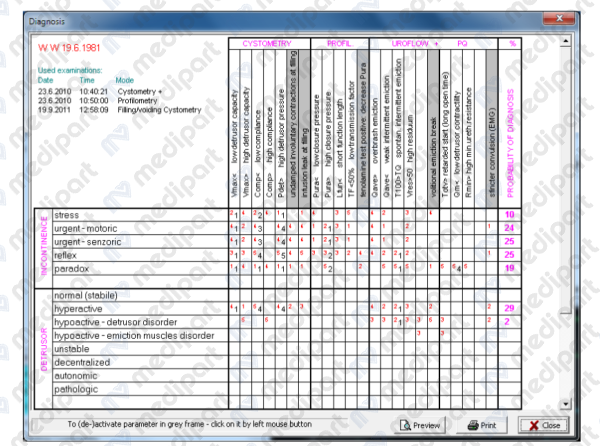Select the 'high detrusor pressure' column header
This screenshot has width=600, height=446.
coord(281,129)
